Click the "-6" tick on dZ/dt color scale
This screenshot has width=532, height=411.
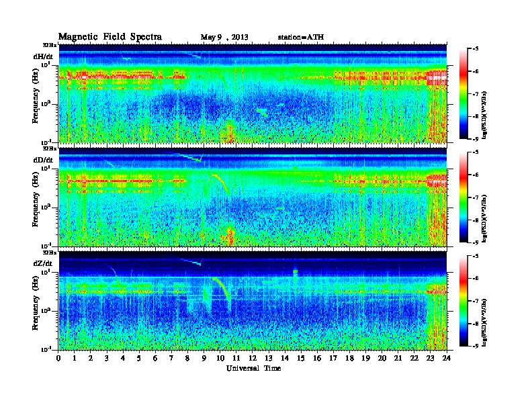click(476, 278)
